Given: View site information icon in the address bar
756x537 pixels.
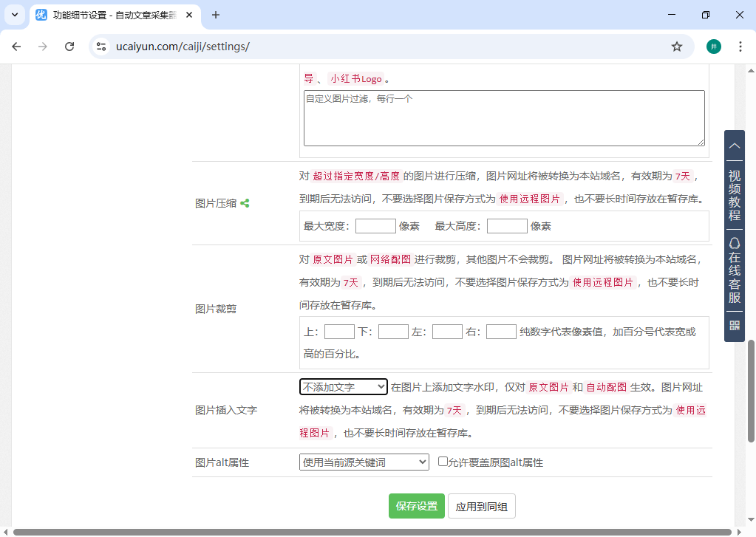Looking at the screenshot, I should (102, 47).
